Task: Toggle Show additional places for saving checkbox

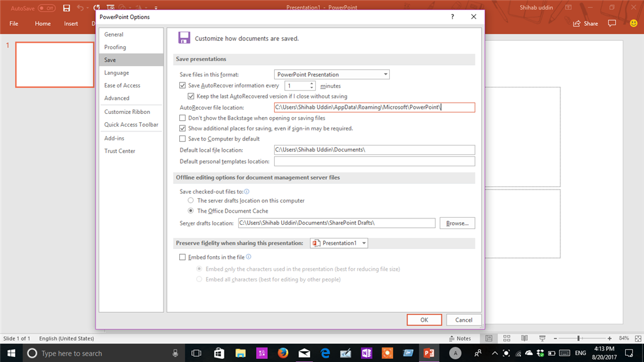Action: [182, 128]
